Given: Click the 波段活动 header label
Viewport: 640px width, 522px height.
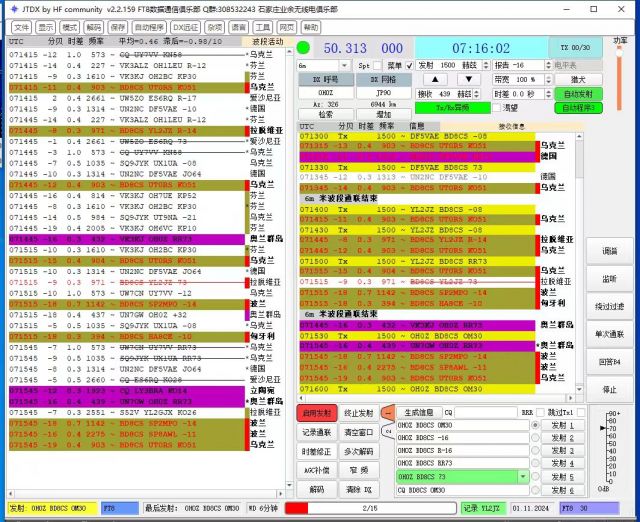Looking at the screenshot, I should (x=267, y=41).
